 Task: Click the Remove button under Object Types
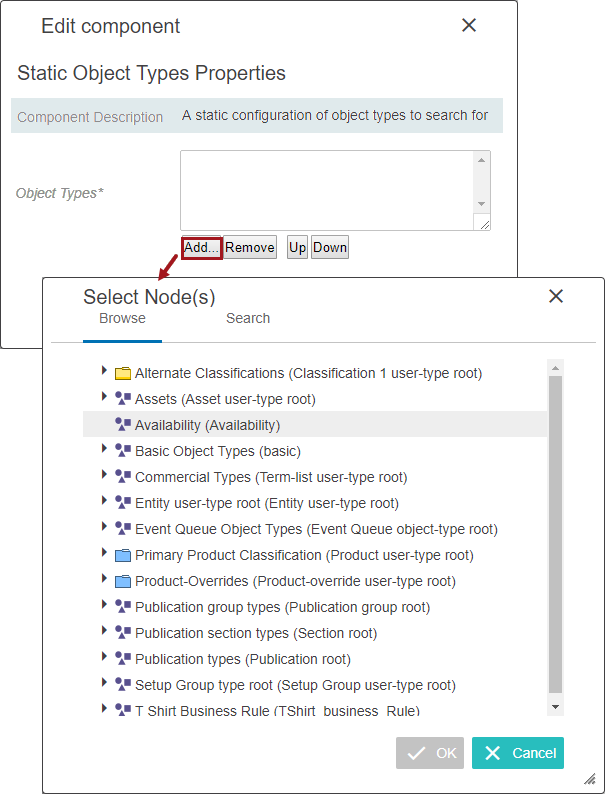click(249, 248)
